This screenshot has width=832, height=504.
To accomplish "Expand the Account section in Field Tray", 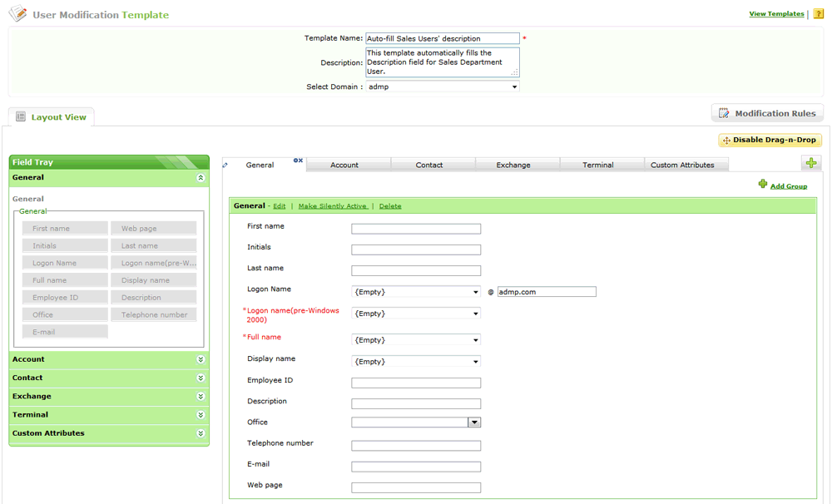I will click(201, 360).
